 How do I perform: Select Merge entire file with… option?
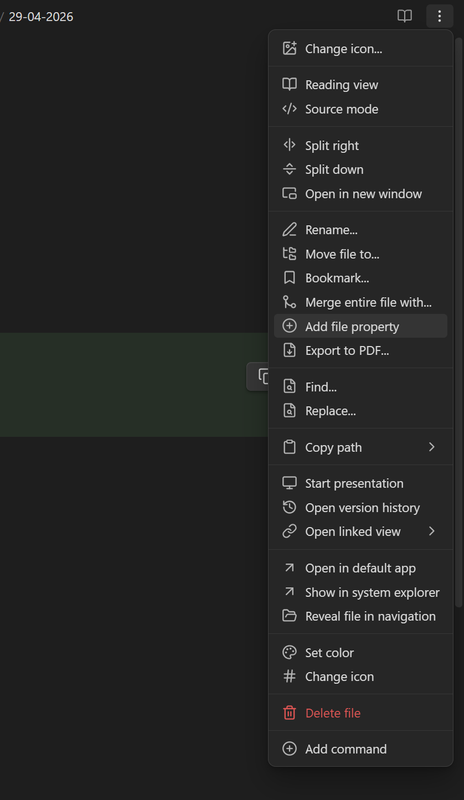coord(360,302)
